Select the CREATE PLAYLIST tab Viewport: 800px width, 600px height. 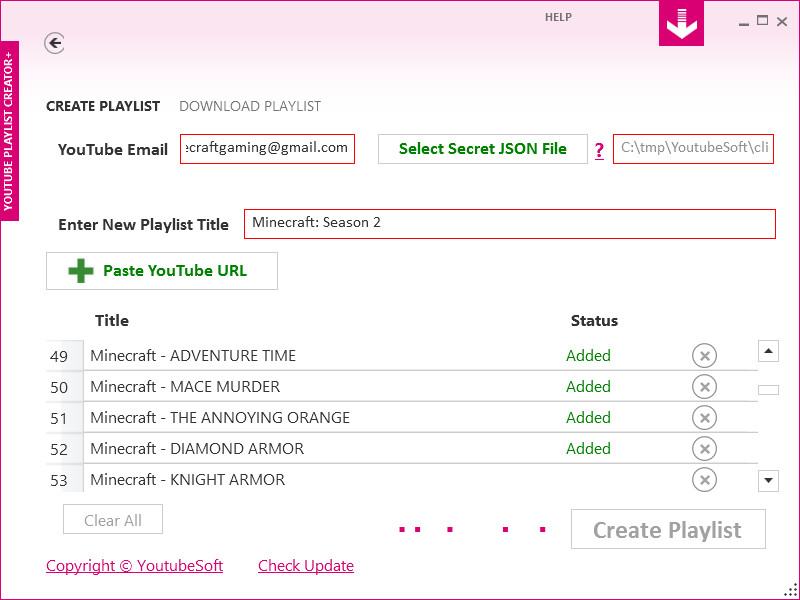[103, 106]
